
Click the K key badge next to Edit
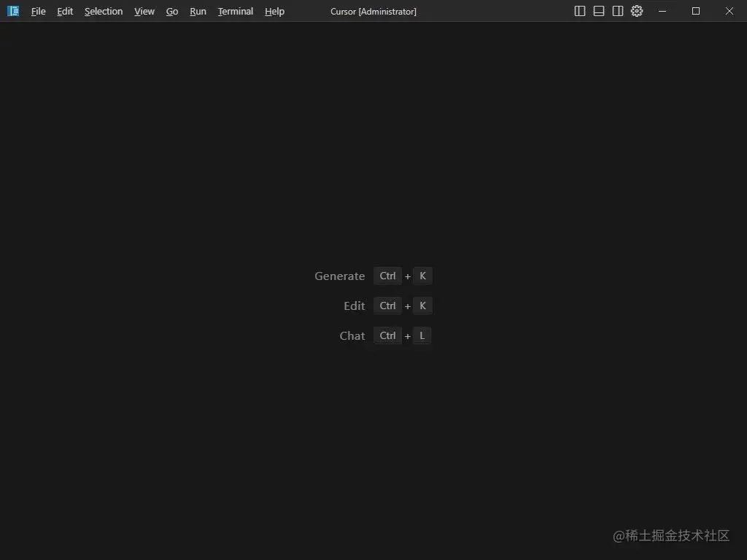pyautogui.click(x=422, y=306)
